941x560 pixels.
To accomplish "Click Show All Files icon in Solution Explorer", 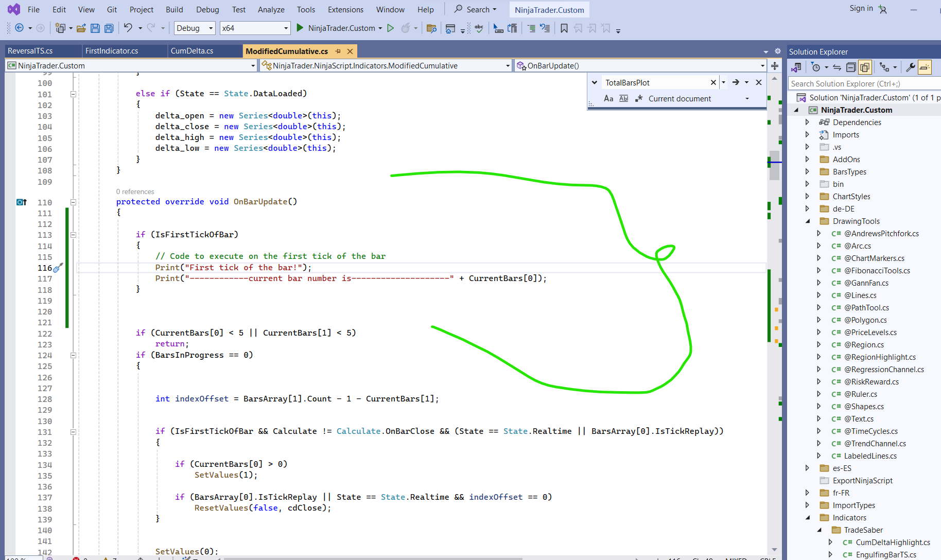I will [865, 67].
